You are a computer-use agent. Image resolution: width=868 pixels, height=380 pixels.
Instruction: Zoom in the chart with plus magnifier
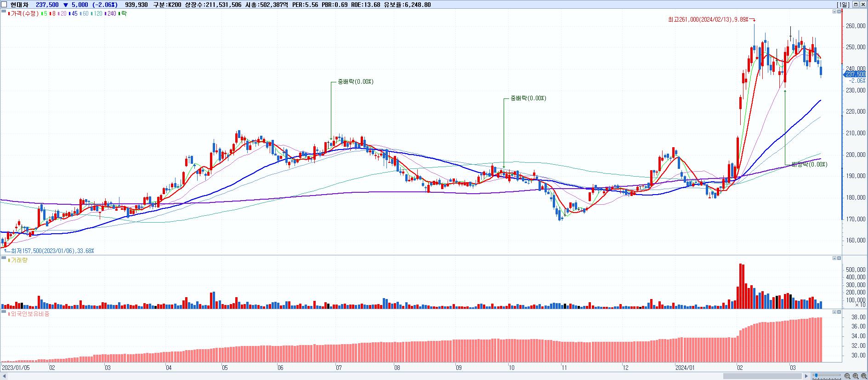click(855, 376)
